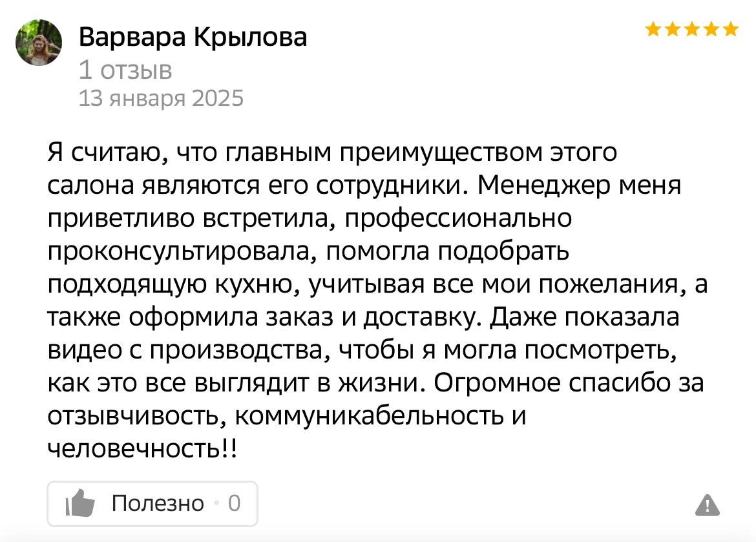The width and height of the screenshot is (756, 542).
Task: Click the middle (third) rating star
Action: [692, 29]
